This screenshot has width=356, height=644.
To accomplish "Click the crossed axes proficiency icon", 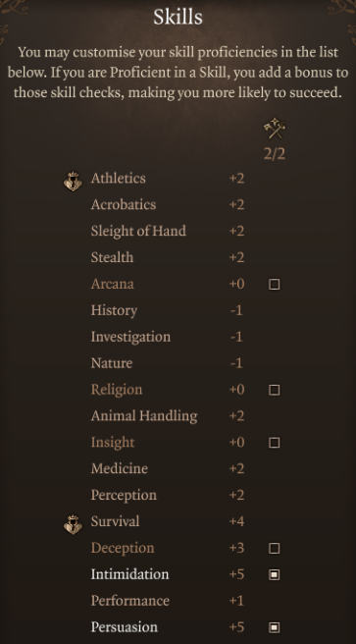I will 275,129.
